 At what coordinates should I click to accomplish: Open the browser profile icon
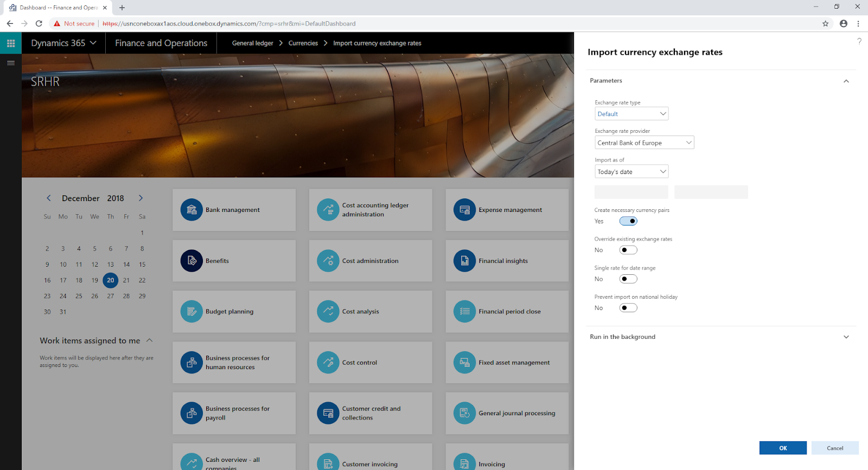pos(844,23)
